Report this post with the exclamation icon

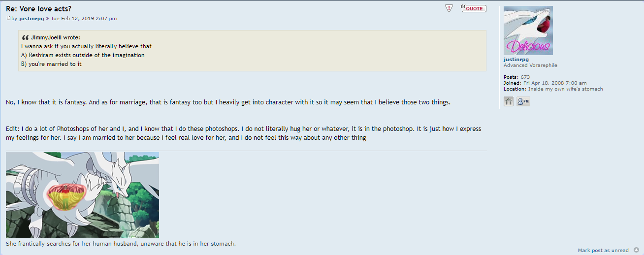(449, 8)
